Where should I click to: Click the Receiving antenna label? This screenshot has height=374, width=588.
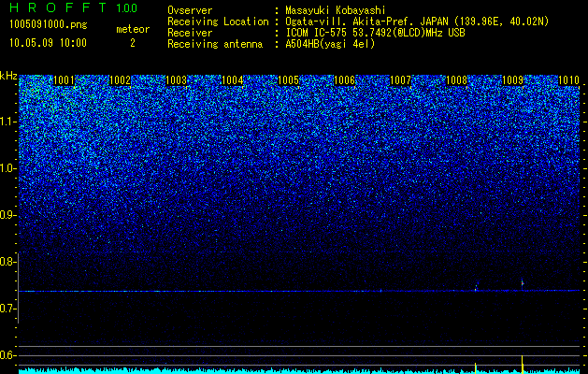pyautogui.click(x=215, y=44)
